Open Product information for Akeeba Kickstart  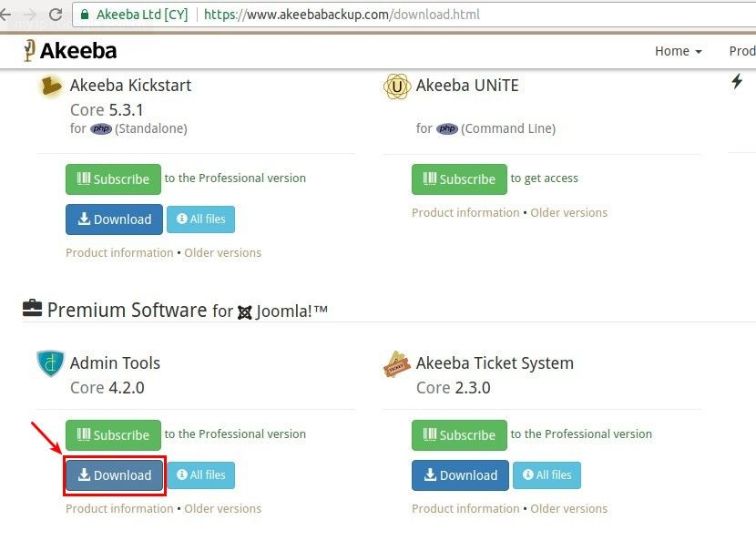(x=119, y=252)
